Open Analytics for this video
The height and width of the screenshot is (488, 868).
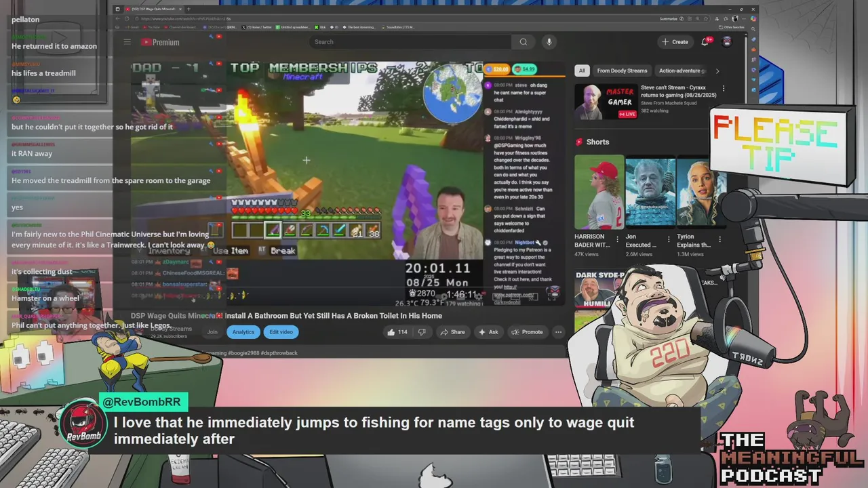pyautogui.click(x=243, y=332)
